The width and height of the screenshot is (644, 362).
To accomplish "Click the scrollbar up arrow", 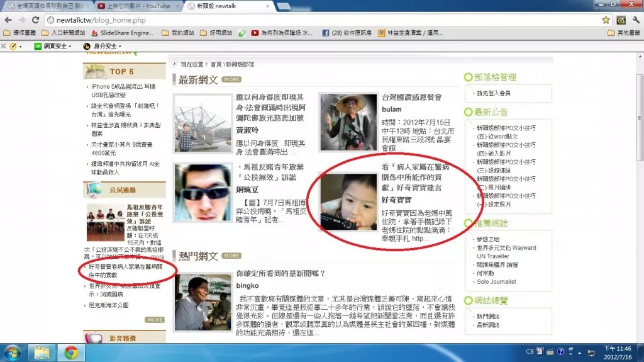I will (x=640, y=56).
